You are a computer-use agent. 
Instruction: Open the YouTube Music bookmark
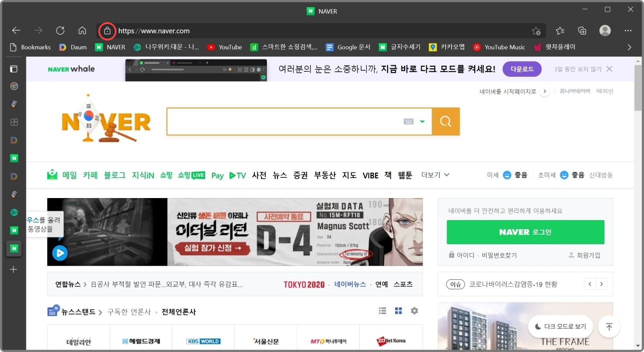pos(499,47)
